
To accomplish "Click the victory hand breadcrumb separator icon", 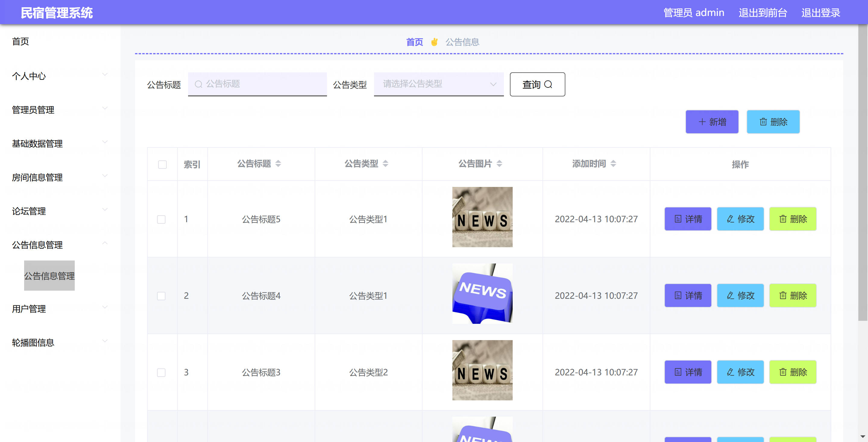I will tap(434, 42).
